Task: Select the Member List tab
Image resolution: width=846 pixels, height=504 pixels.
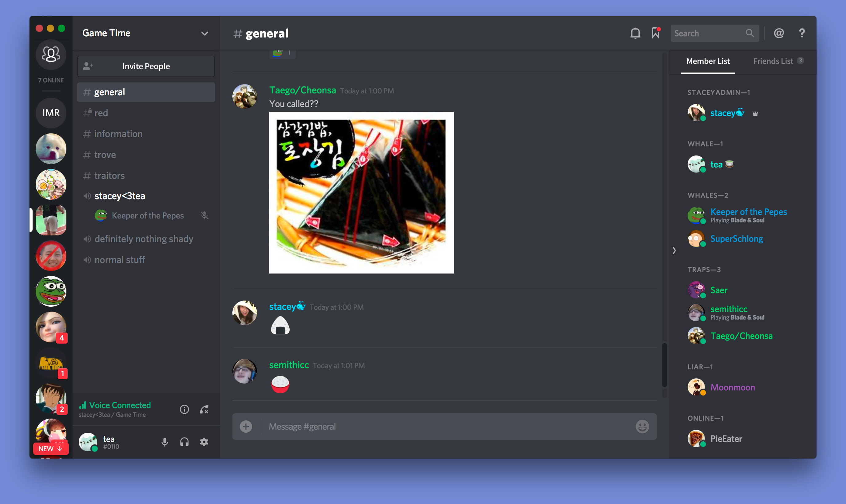Action: [x=708, y=61]
